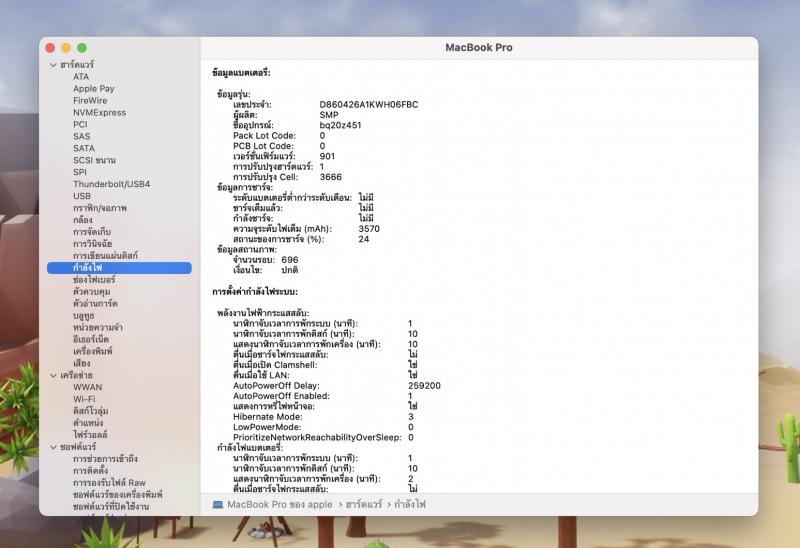Click AutoPowerOff Delay value 259200
800x548 pixels.
[424, 386]
